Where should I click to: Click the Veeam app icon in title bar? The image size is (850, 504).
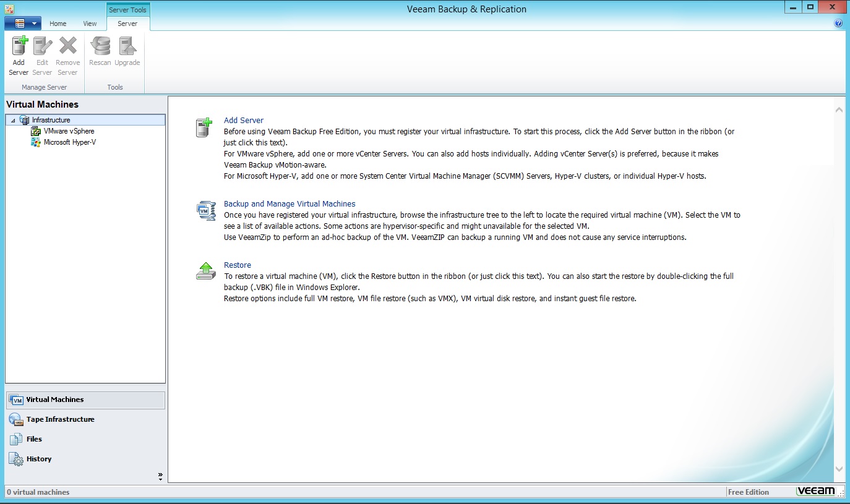9,9
